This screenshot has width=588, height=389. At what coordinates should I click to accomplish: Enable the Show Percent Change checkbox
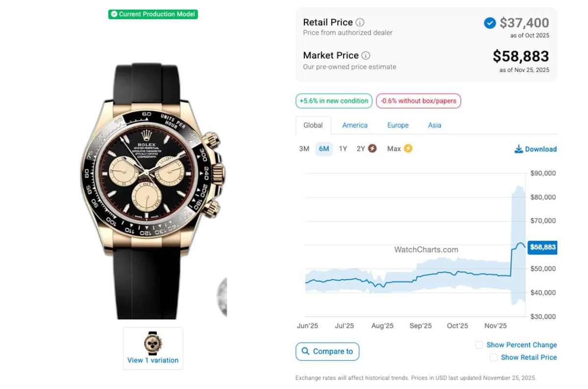coord(479,345)
